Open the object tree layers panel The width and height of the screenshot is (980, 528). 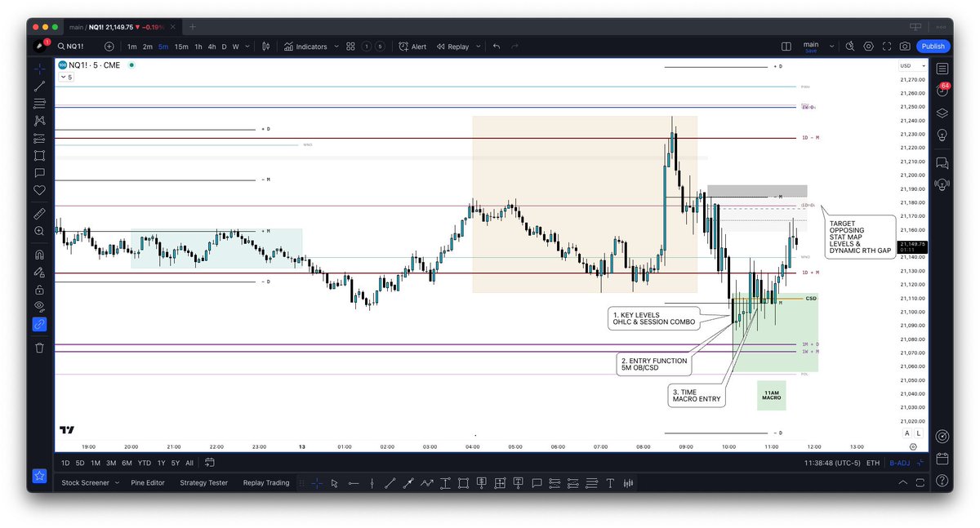coord(942,113)
